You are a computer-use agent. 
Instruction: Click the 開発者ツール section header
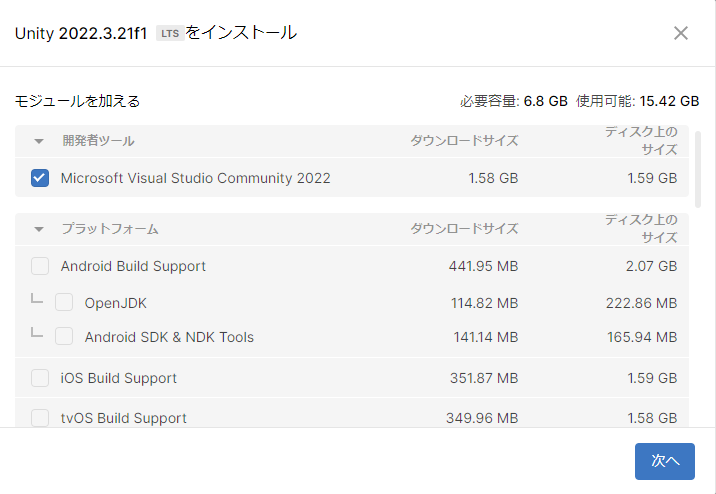pos(98,141)
